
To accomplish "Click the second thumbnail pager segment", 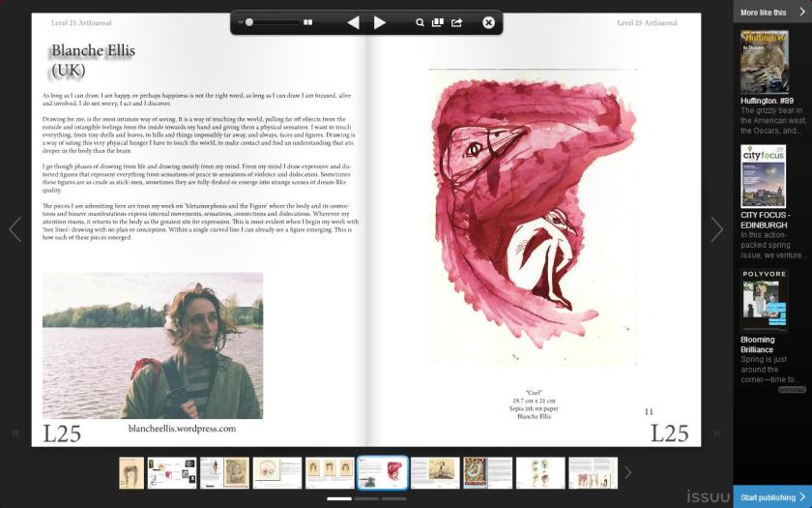I will click(x=366, y=498).
